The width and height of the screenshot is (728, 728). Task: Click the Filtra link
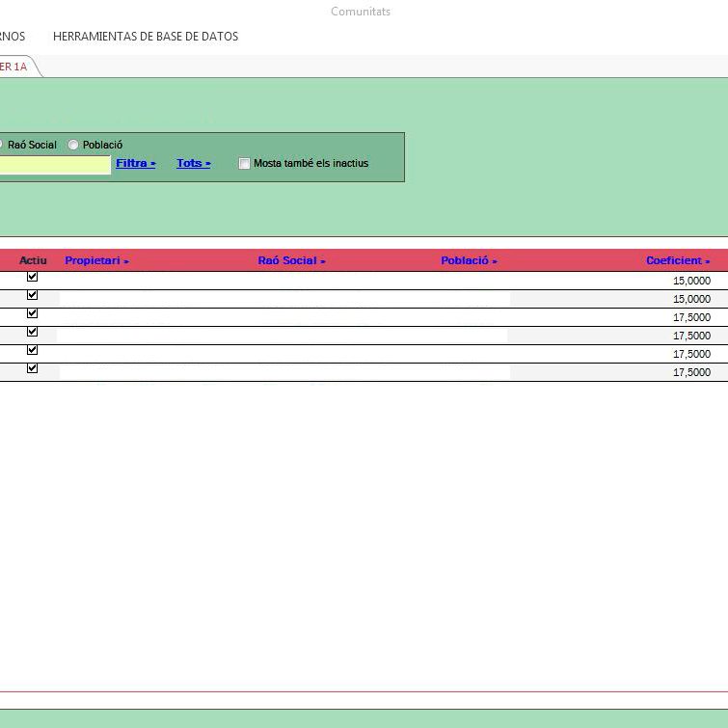click(x=135, y=163)
